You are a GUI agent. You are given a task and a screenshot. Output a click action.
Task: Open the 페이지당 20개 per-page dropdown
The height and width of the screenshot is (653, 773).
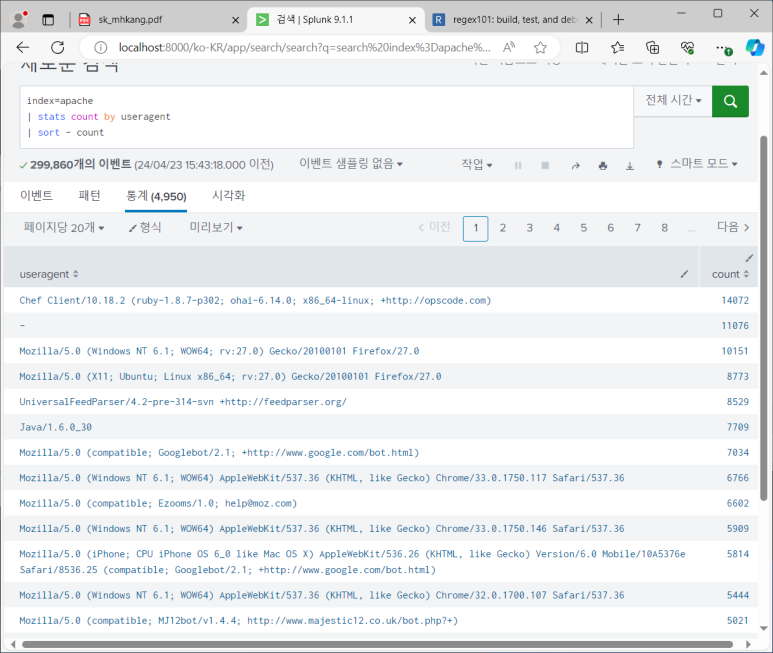[x=64, y=228]
